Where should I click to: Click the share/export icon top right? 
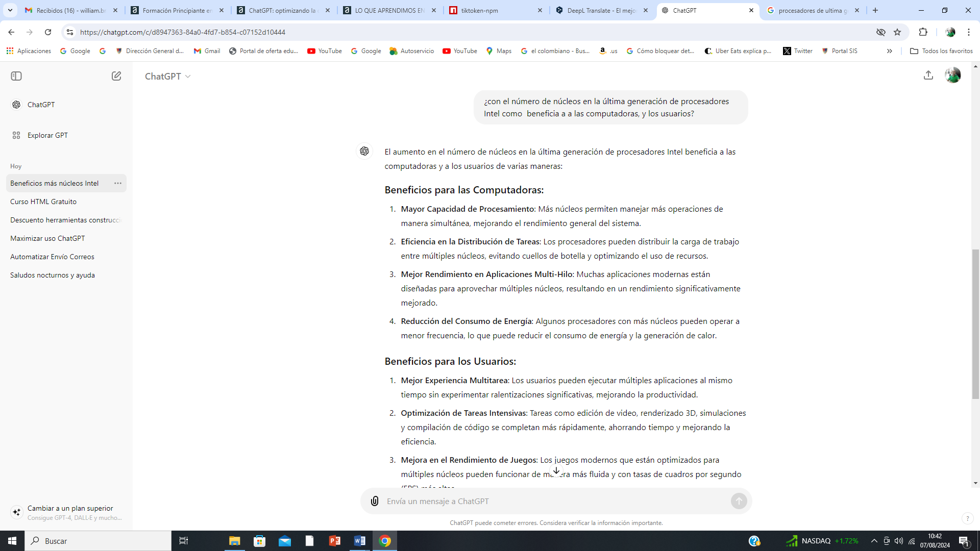(x=929, y=76)
